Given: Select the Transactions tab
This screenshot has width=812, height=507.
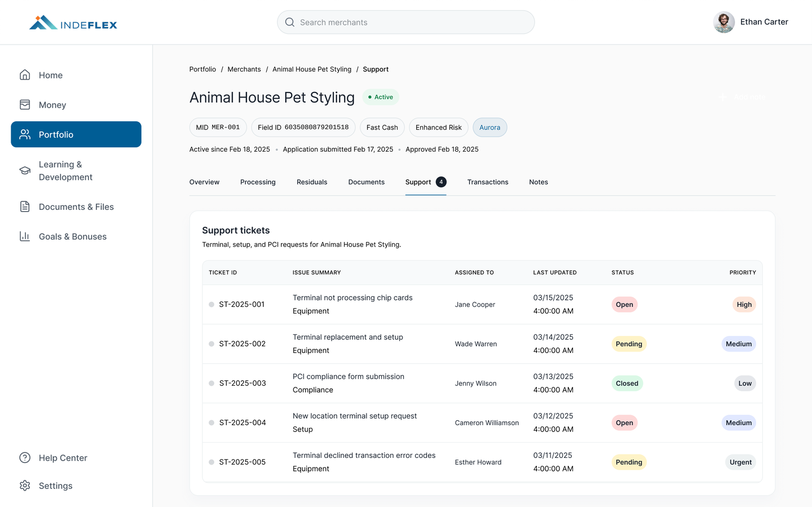Looking at the screenshot, I should pyautogui.click(x=488, y=182).
